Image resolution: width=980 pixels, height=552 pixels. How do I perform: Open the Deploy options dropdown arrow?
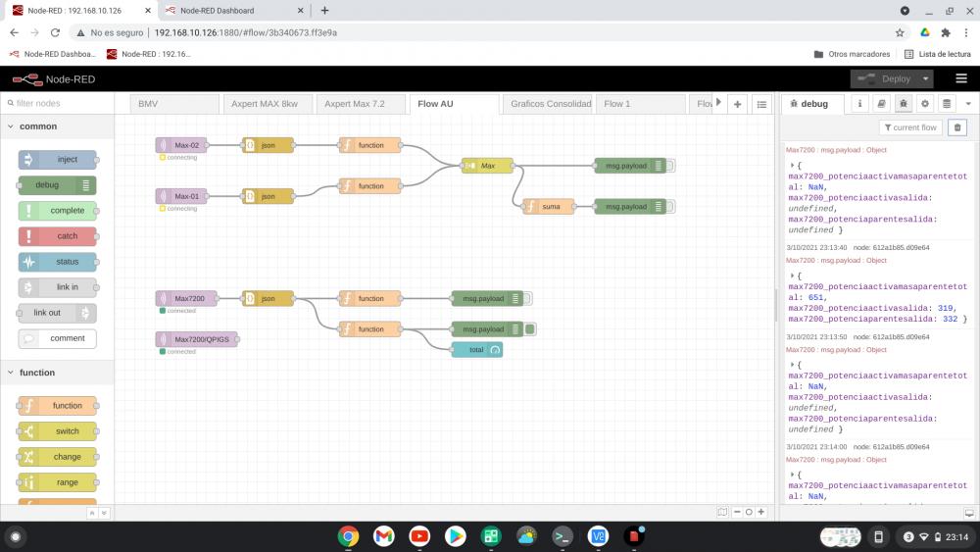[926, 78]
